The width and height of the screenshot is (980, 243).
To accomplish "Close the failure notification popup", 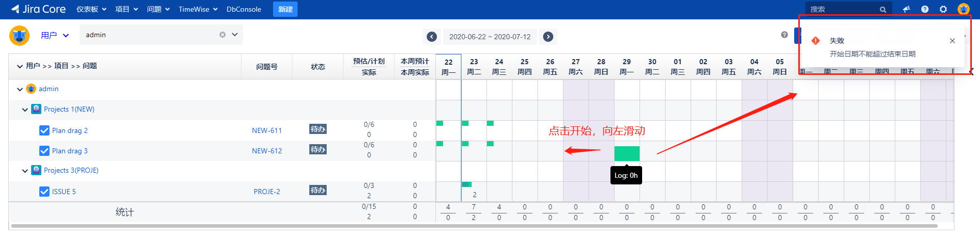I will tap(952, 41).
